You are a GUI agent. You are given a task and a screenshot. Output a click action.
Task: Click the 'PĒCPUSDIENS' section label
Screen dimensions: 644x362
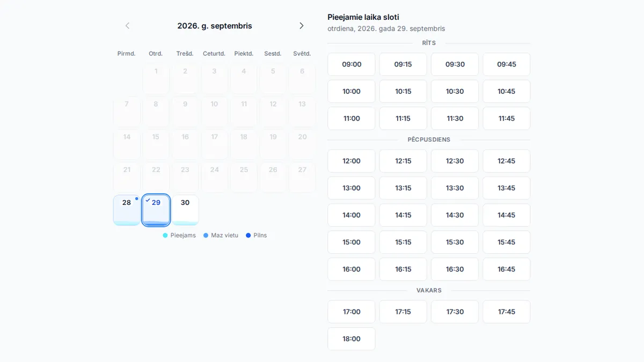coord(429,139)
